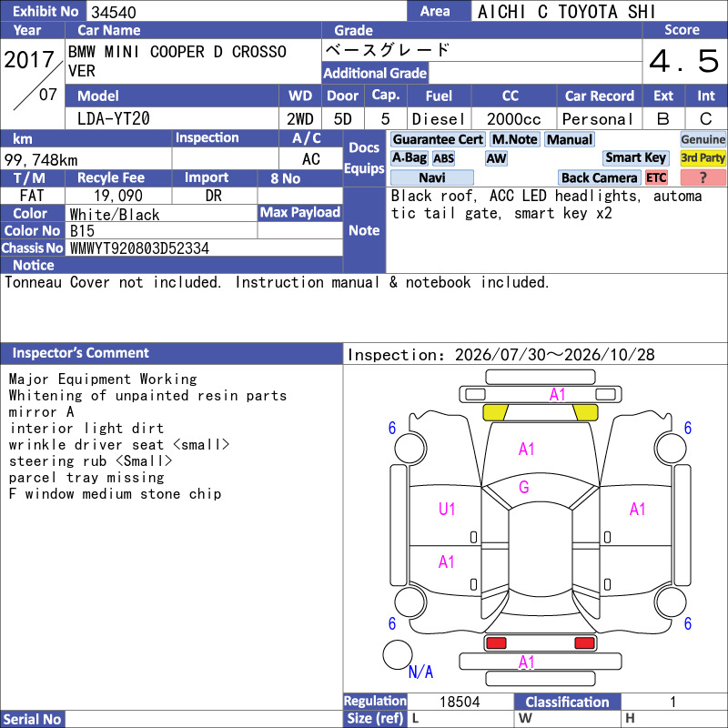The height and width of the screenshot is (728, 728).
Task: Click the Back Camera badge
Action: (x=599, y=177)
